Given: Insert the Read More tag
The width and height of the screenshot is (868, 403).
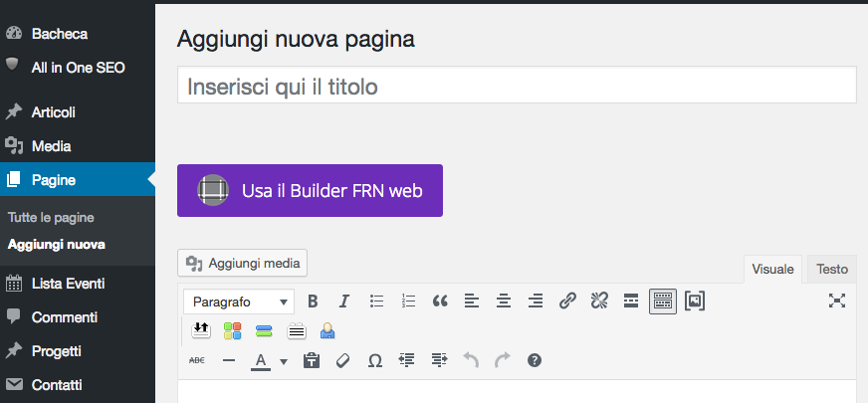Looking at the screenshot, I should pos(631,302).
